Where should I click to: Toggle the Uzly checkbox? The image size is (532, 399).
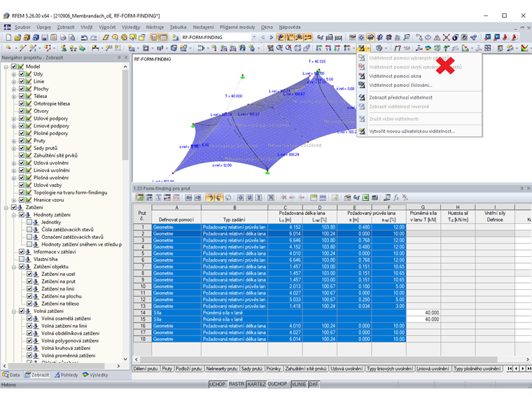pyautogui.click(x=22, y=74)
